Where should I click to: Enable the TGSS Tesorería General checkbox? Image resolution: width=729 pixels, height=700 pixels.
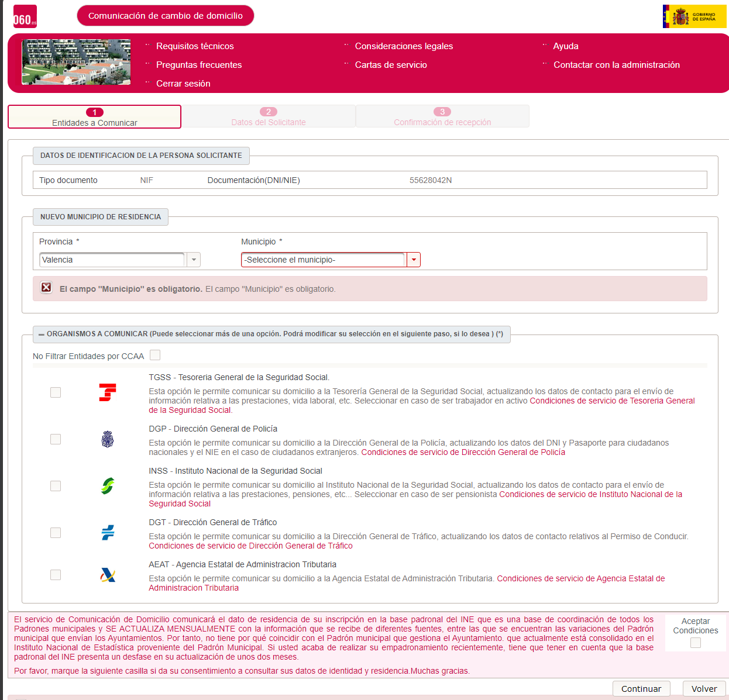tap(56, 392)
